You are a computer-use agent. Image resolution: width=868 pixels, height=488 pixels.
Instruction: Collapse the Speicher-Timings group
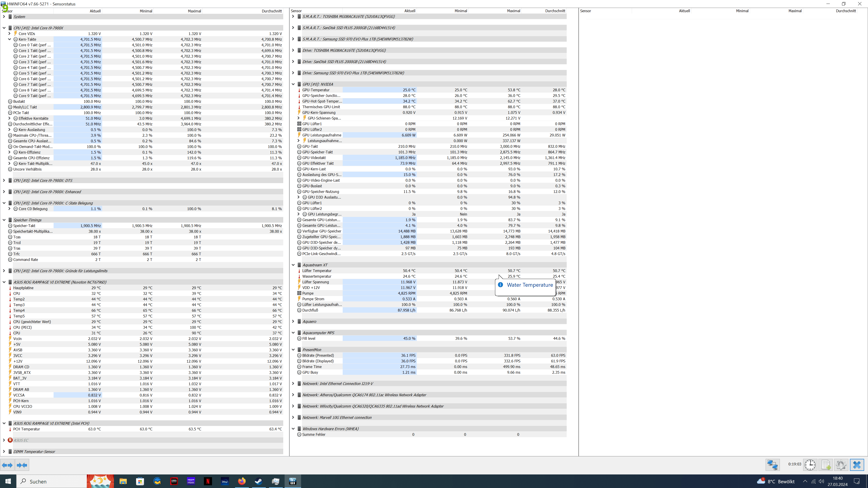[4, 220]
